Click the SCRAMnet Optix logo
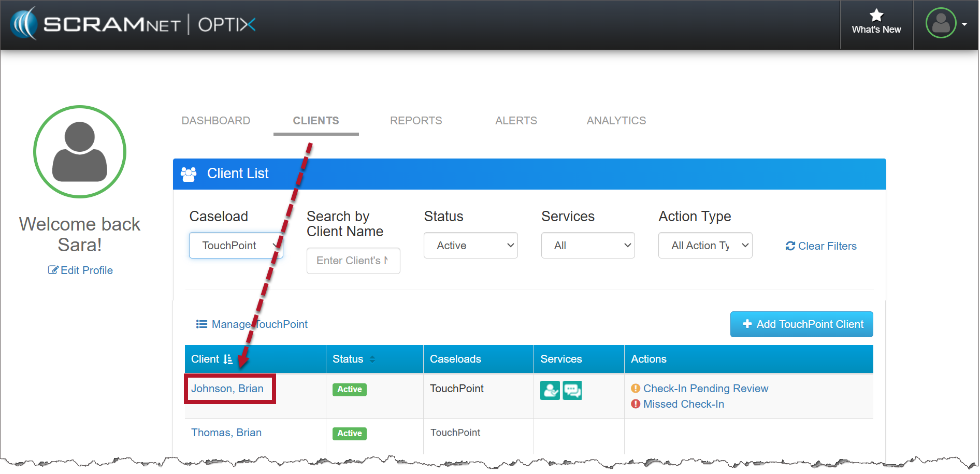 [x=133, y=24]
